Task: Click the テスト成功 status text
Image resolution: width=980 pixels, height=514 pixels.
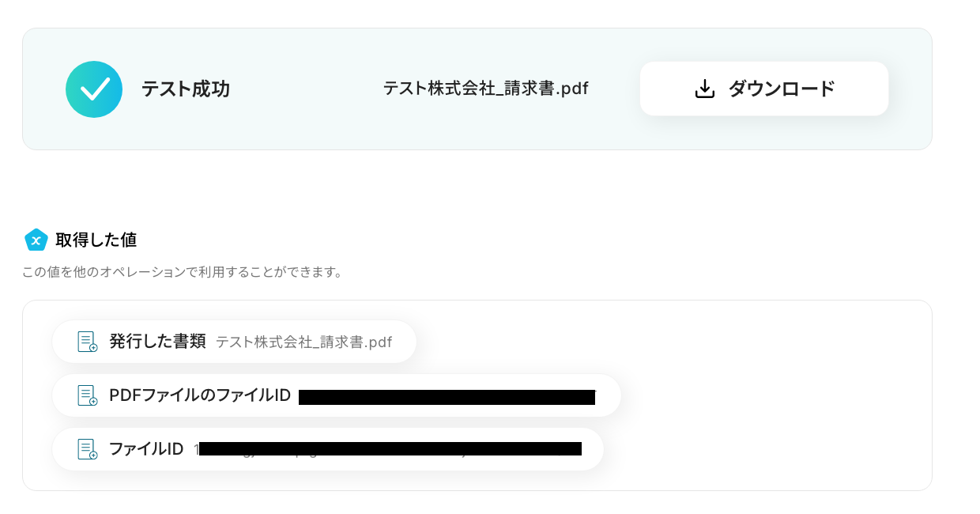Action: coord(186,89)
